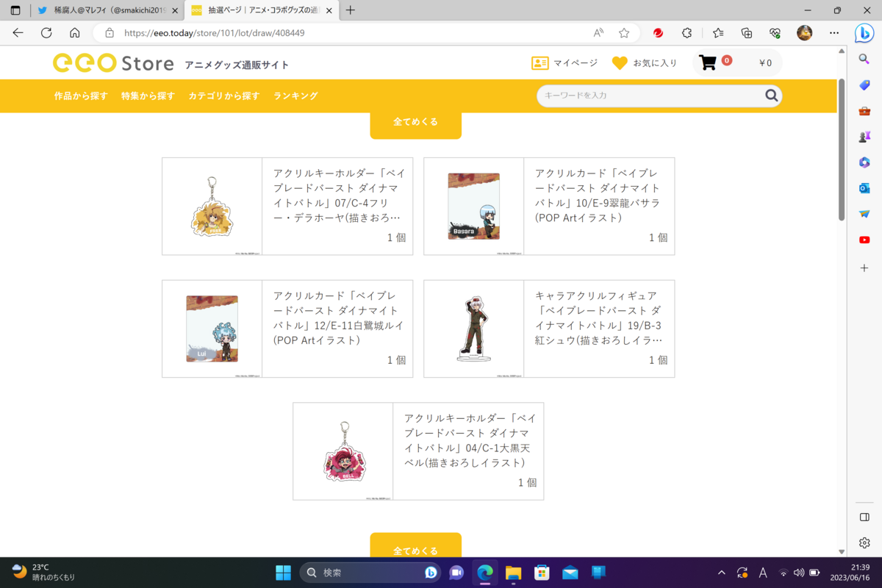Open the browser favorites list icon
The width and height of the screenshot is (882, 588).
coord(718,33)
